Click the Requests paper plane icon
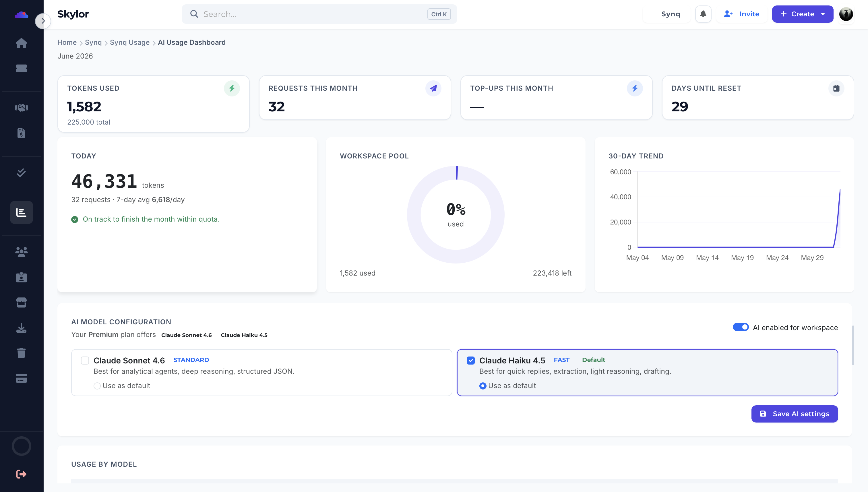The width and height of the screenshot is (868, 492). point(433,88)
